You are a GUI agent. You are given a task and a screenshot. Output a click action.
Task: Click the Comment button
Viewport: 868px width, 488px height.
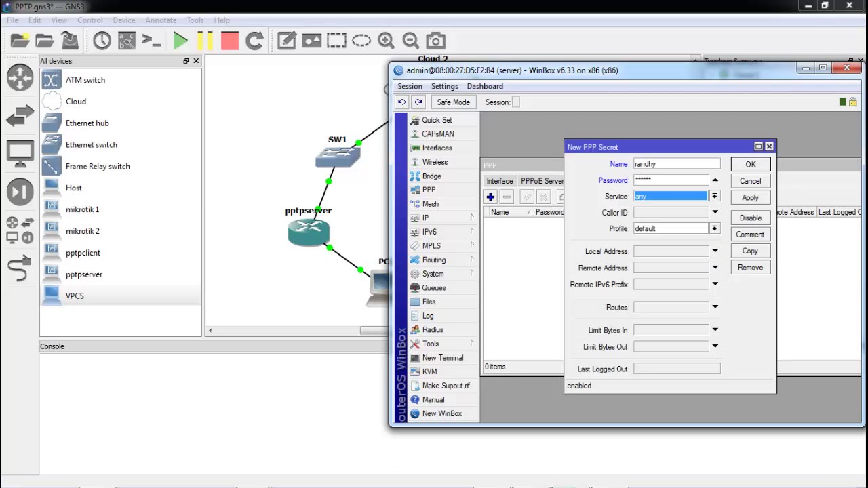751,235
